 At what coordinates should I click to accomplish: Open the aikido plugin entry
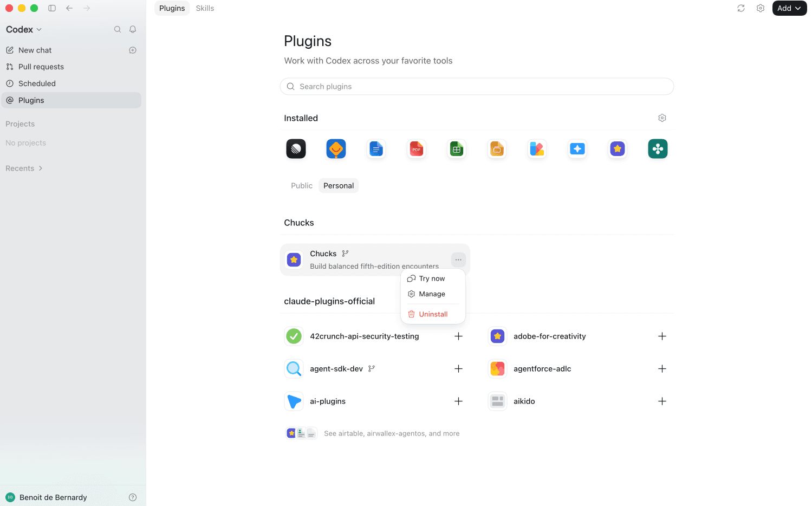[524, 401]
